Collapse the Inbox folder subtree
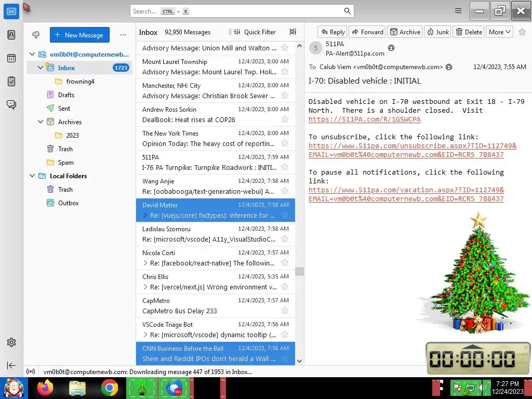The image size is (532, 399). point(41,68)
